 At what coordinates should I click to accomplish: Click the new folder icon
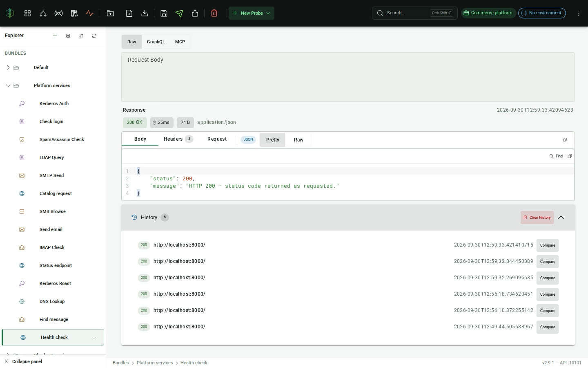click(110, 13)
